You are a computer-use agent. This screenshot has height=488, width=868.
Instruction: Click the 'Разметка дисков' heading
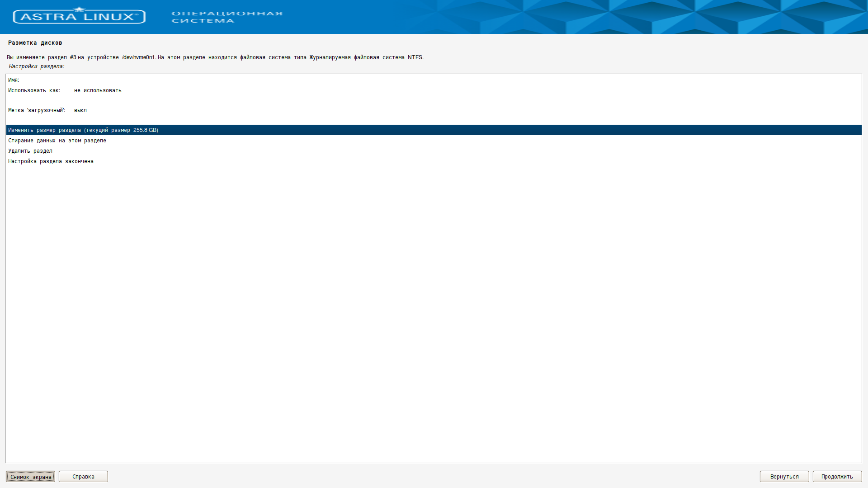point(35,43)
